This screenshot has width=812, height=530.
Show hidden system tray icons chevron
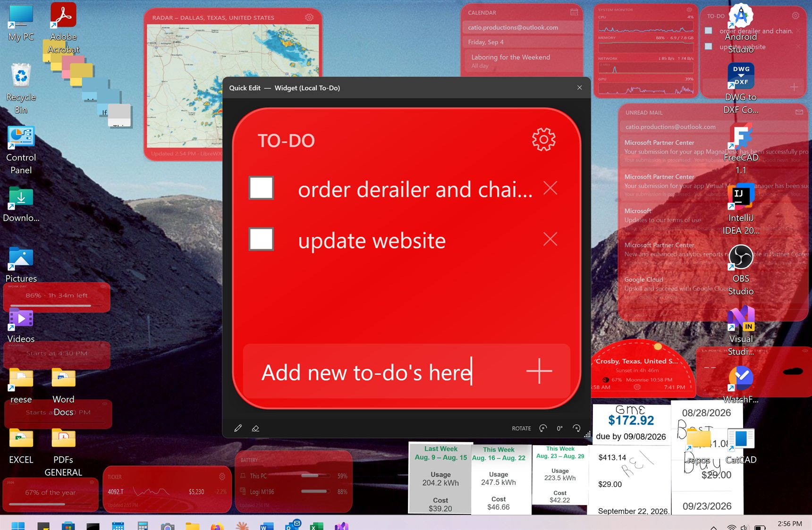click(714, 527)
